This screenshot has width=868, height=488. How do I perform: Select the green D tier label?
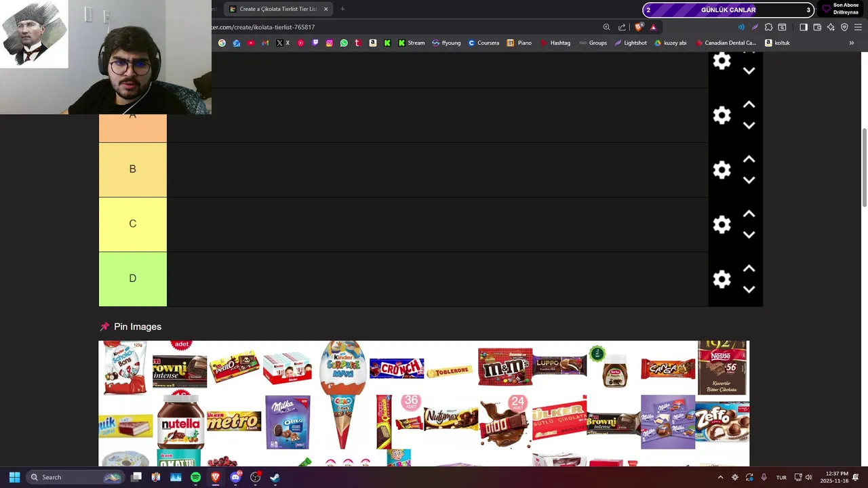[133, 279]
